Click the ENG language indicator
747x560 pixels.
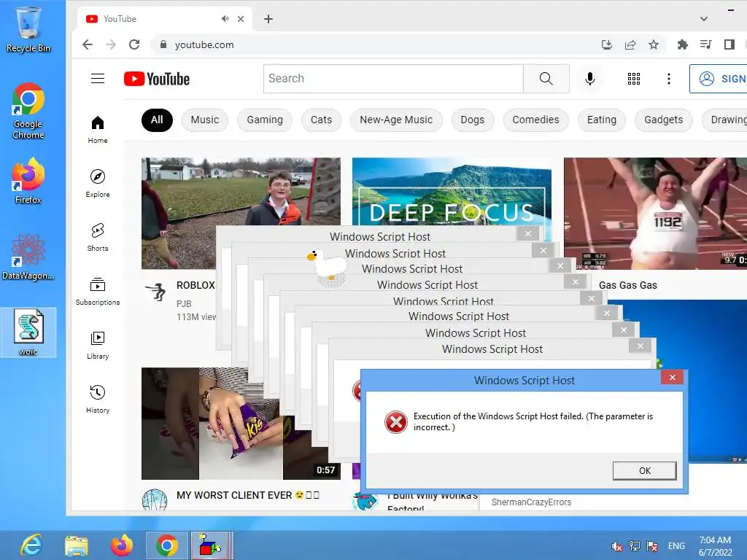pyautogui.click(x=676, y=546)
